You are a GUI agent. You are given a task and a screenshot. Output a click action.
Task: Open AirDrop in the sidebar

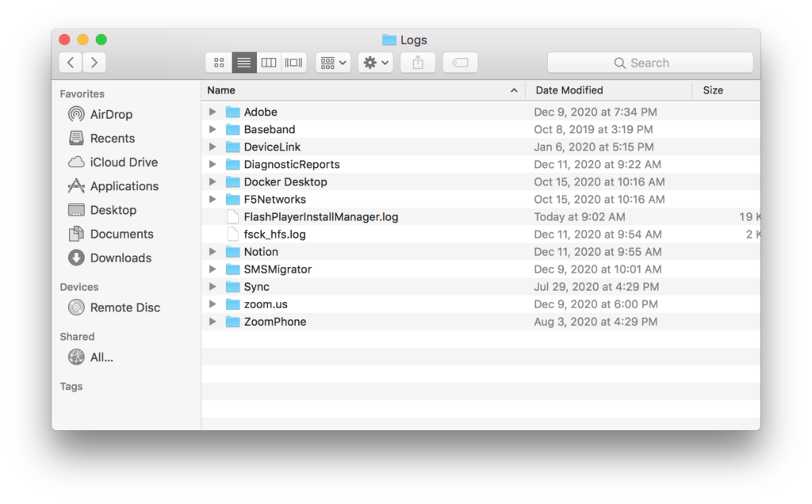(x=110, y=114)
